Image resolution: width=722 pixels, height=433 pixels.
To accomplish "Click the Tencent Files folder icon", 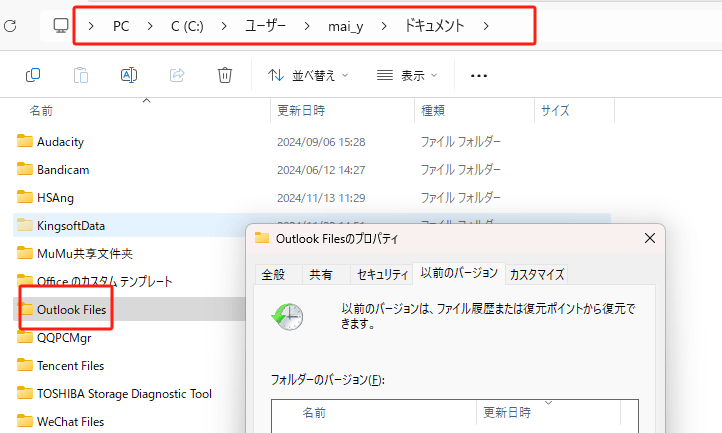I will pos(25,365).
